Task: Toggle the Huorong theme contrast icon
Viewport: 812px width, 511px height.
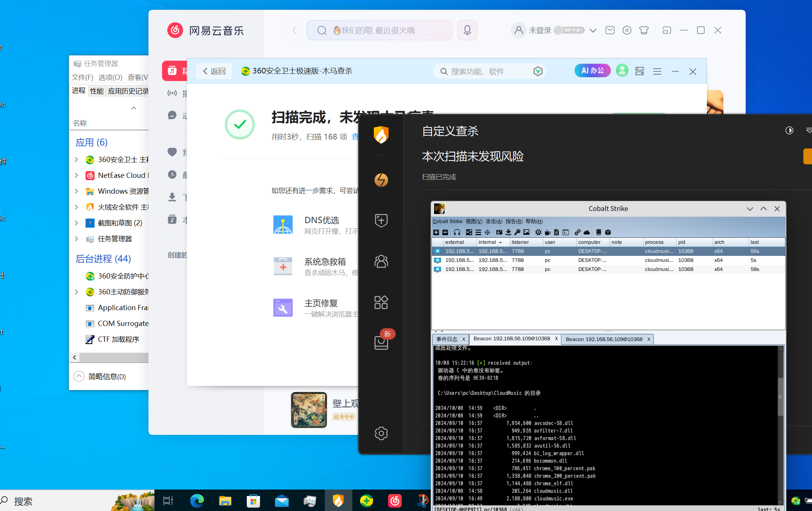Action: pos(789,130)
